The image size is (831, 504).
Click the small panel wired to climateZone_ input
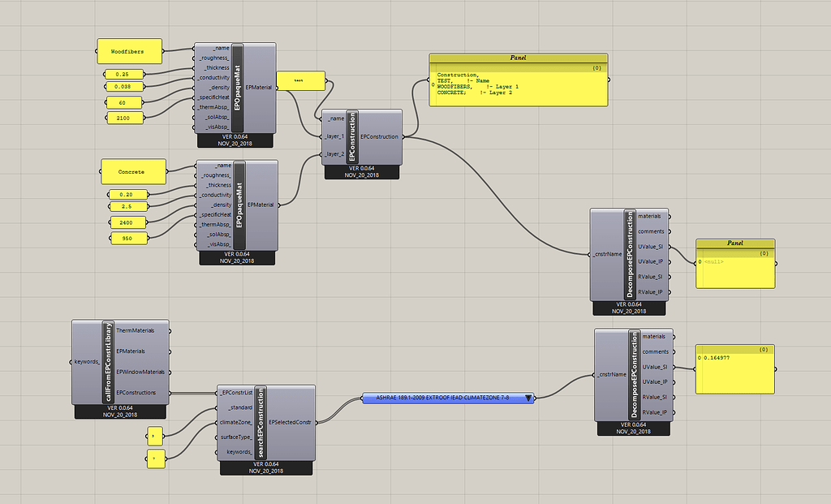(x=157, y=459)
